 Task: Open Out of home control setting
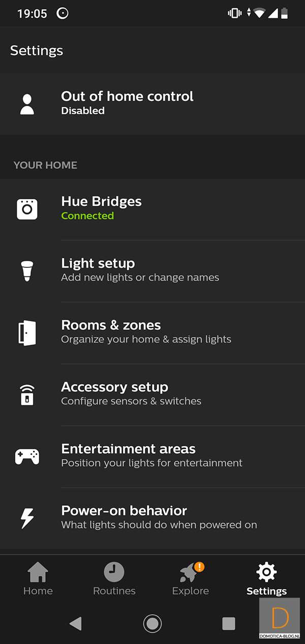click(x=127, y=103)
